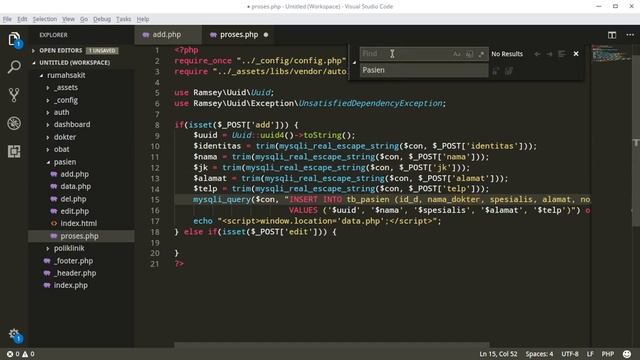Click the Replace field containing Pasien
The width and height of the screenshot is (640, 360).
(x=424, y=70)
